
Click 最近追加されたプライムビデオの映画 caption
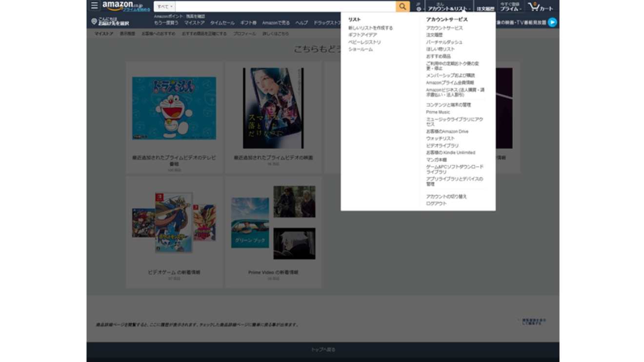(273, 158)
